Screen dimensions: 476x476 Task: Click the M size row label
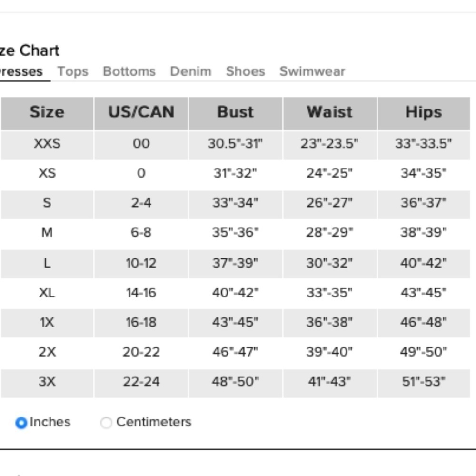47,233
